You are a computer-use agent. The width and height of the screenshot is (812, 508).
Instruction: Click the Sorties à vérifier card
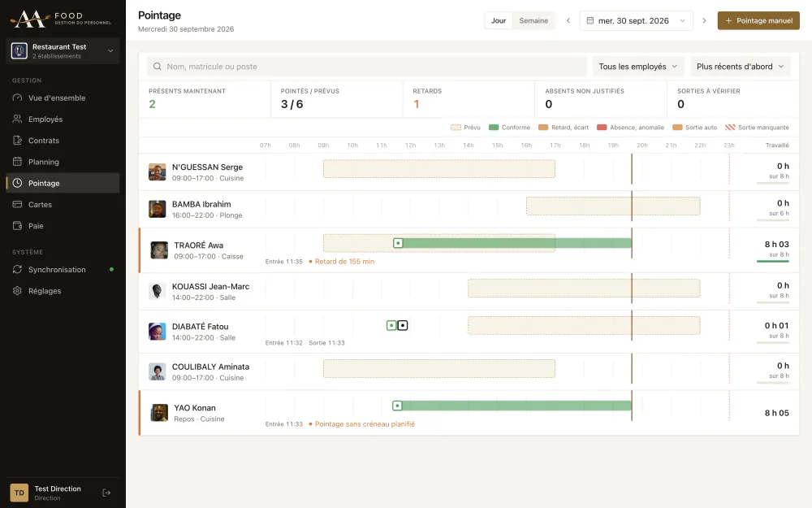tap(732, 98)
